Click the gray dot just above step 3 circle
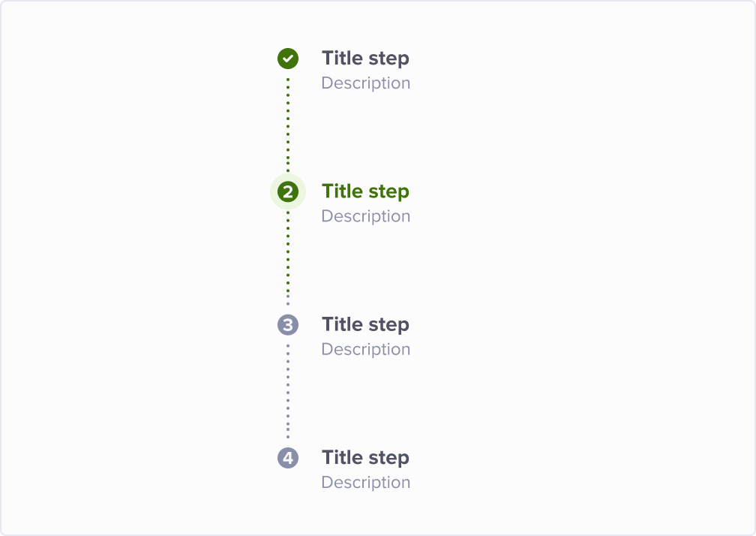 pyautogui.click(x=288, y=304)
